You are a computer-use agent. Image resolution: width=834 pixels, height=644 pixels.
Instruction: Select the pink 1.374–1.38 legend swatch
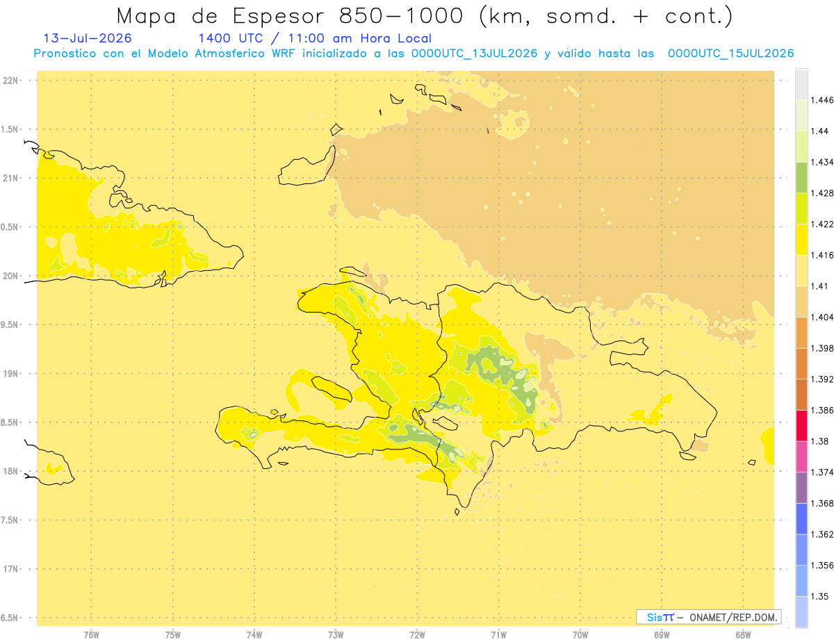coord(801,456)
